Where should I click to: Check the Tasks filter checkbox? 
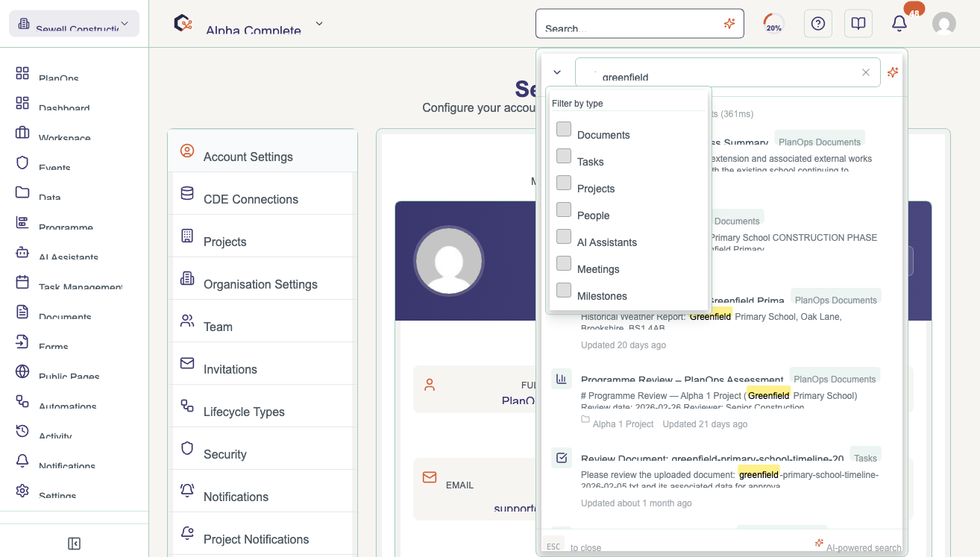pyautogui.click(x=564, y=156)
